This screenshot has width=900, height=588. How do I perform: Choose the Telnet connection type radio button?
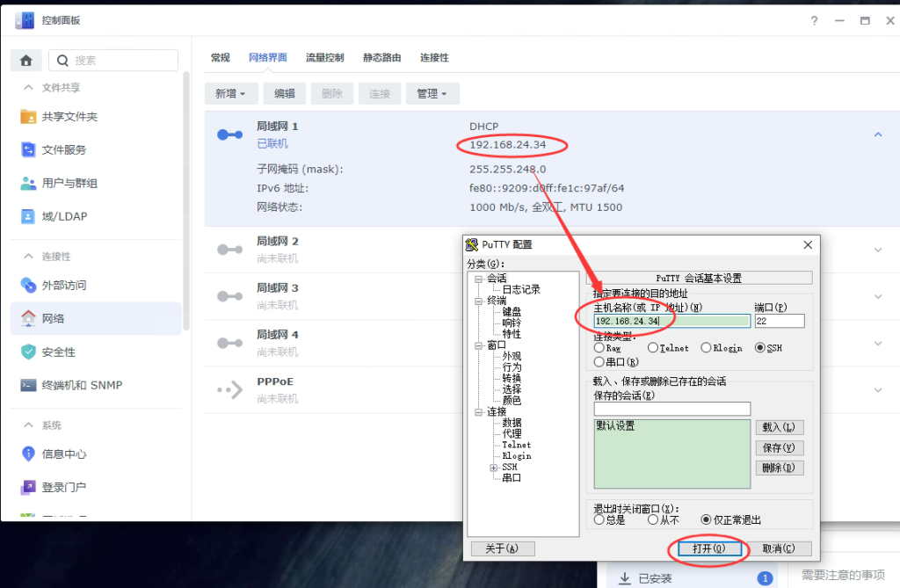pos(651,347)
